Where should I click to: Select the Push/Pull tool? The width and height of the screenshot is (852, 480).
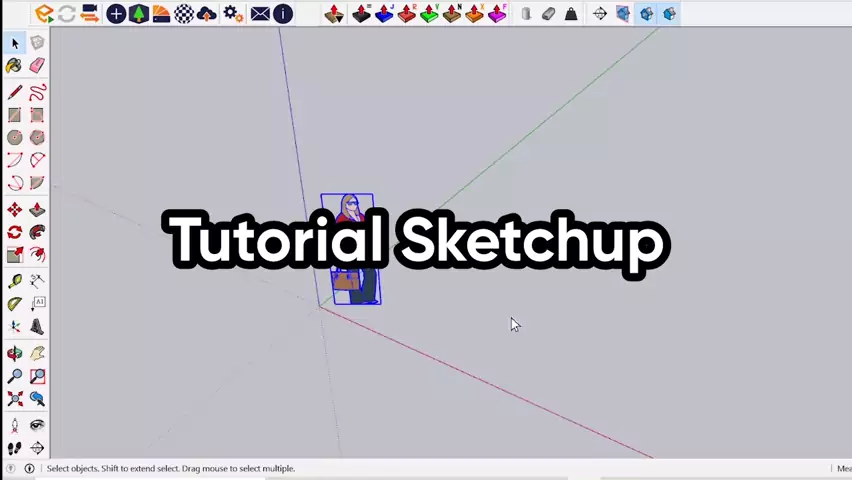(37, 210)
